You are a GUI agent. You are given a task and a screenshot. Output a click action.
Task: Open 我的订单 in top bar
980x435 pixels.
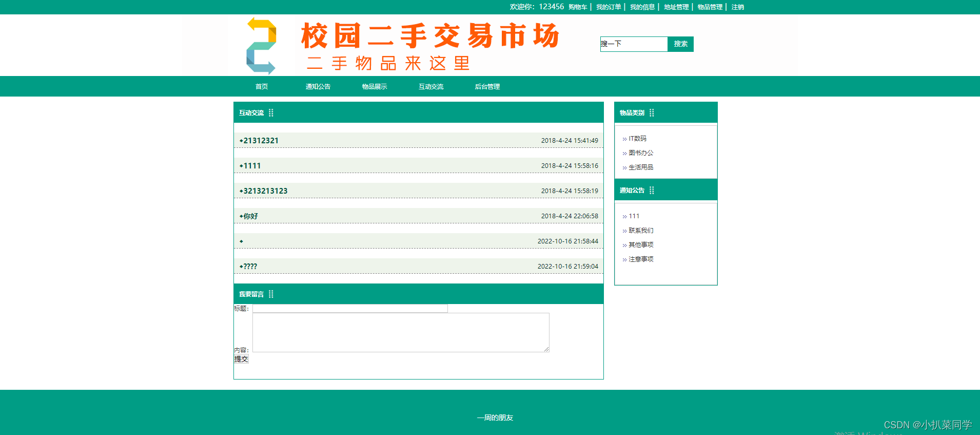[x=609, y=7]
